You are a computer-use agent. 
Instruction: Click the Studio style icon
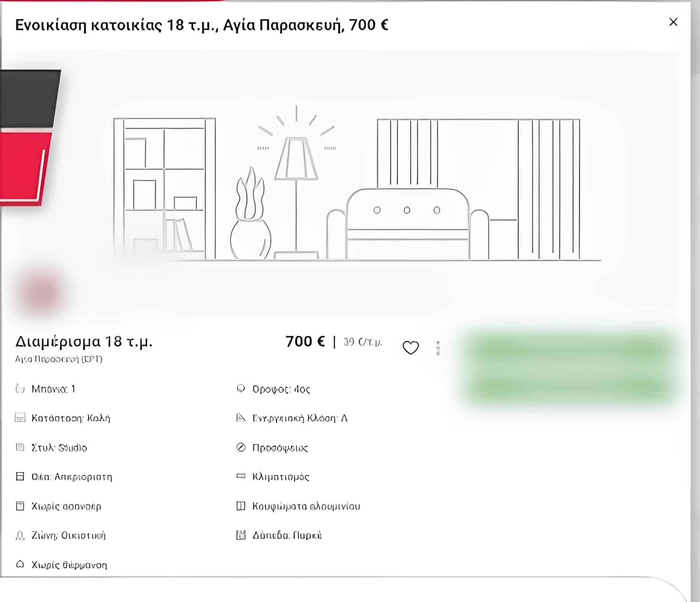[20, 447]
